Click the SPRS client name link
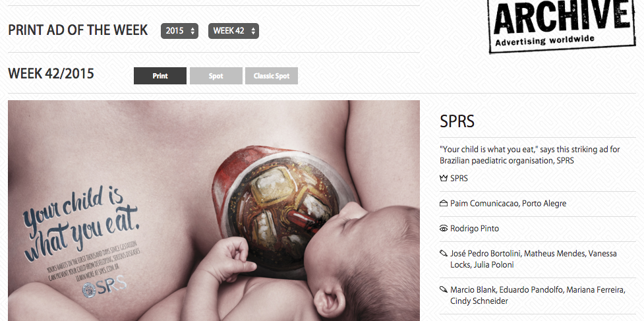 [x=459, y=179]
